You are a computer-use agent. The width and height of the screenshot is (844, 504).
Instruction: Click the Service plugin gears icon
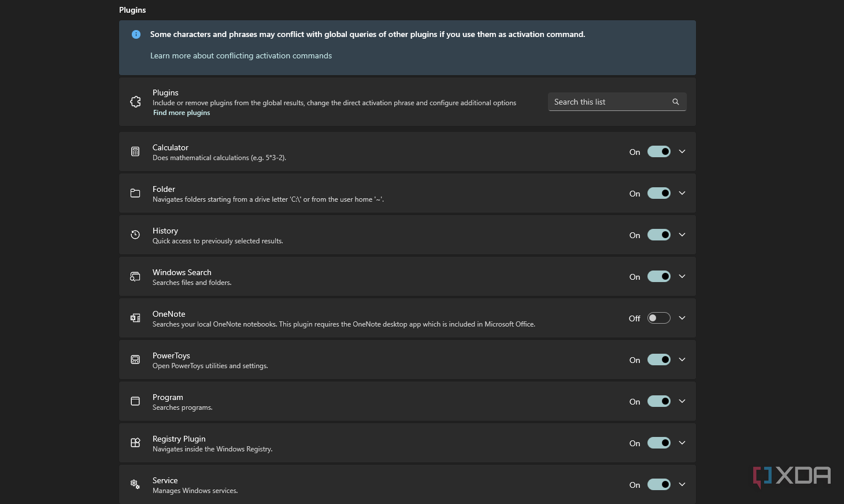point(135,484)
